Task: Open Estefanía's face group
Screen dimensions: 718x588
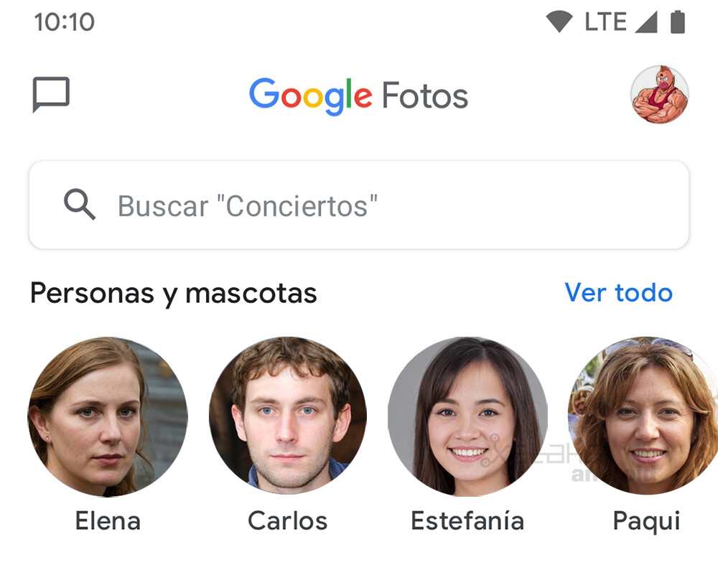Action: (467, 417)
